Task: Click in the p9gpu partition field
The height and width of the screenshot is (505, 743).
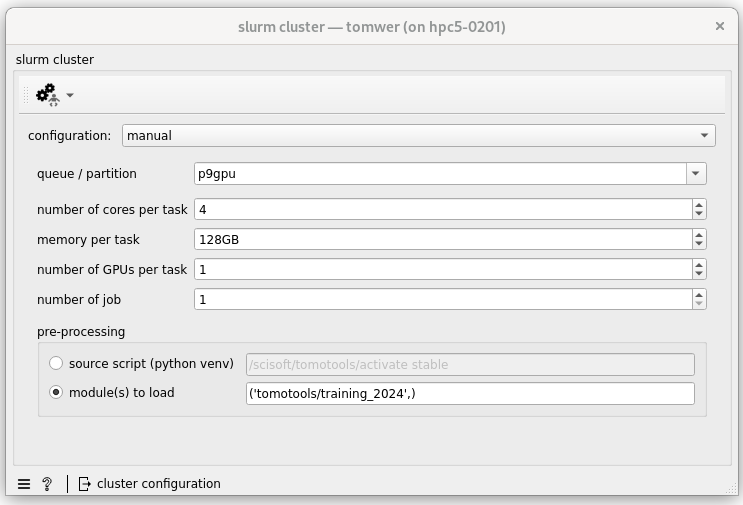Action: click(x=440, y=173)
